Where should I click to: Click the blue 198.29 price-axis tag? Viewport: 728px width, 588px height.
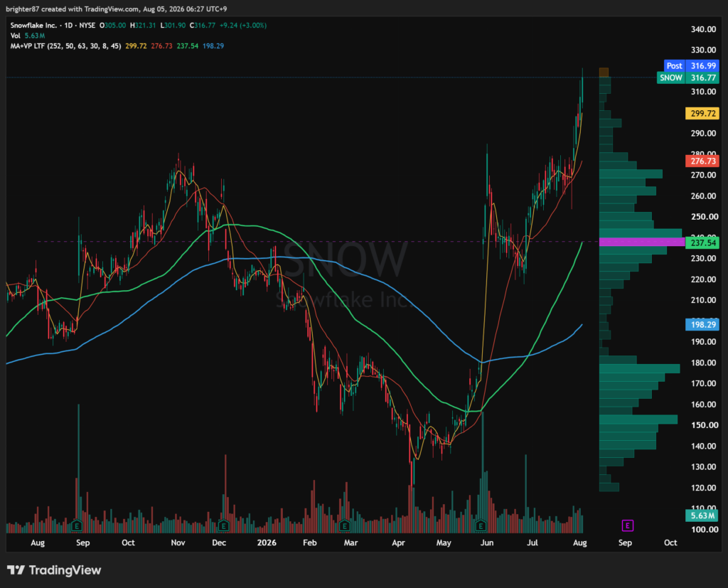click(x=702, y=325)
